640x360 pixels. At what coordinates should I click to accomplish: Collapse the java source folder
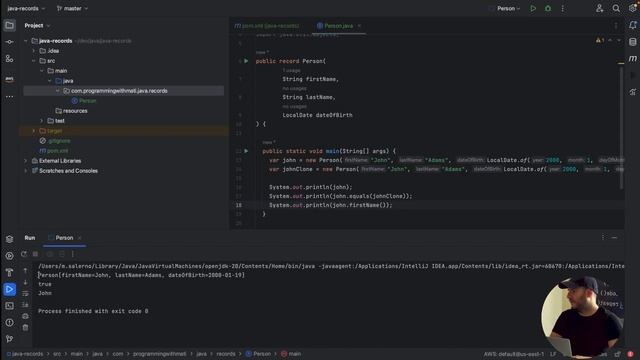pos(49,81)
